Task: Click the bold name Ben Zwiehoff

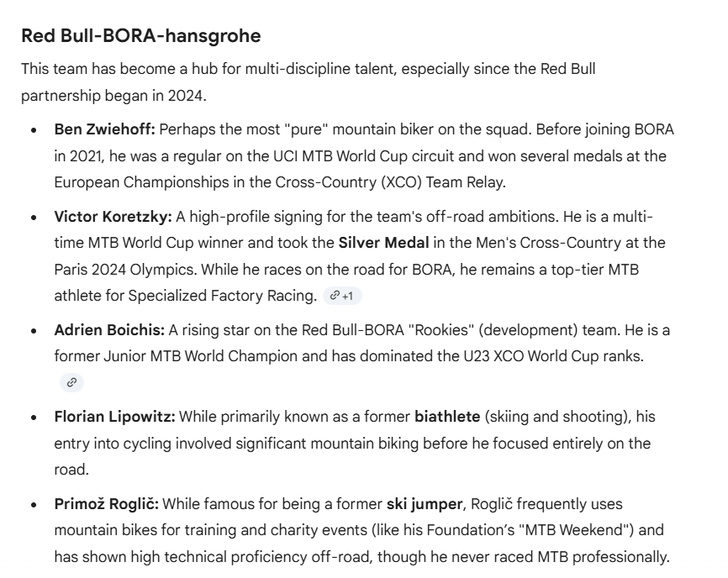Action: pos(104,130)
